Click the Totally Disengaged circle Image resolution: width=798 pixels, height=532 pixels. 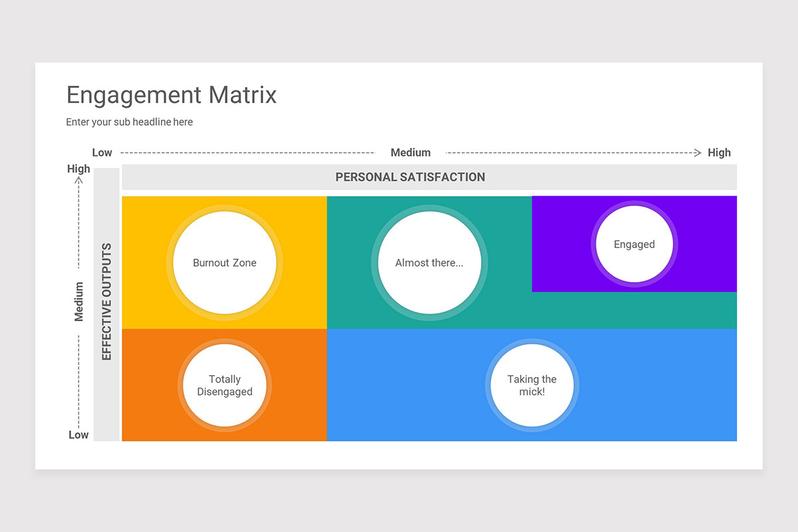(x=225, y=386)
